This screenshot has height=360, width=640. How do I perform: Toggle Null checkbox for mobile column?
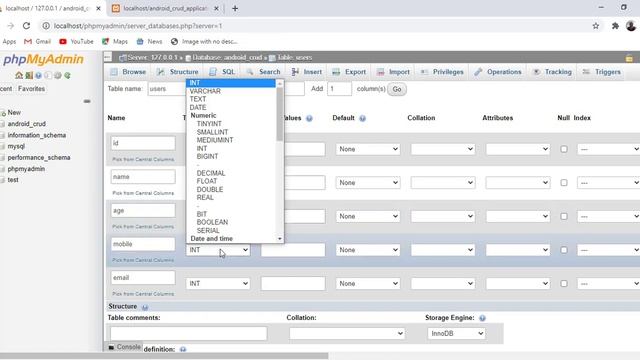click(x=564, y=250)
